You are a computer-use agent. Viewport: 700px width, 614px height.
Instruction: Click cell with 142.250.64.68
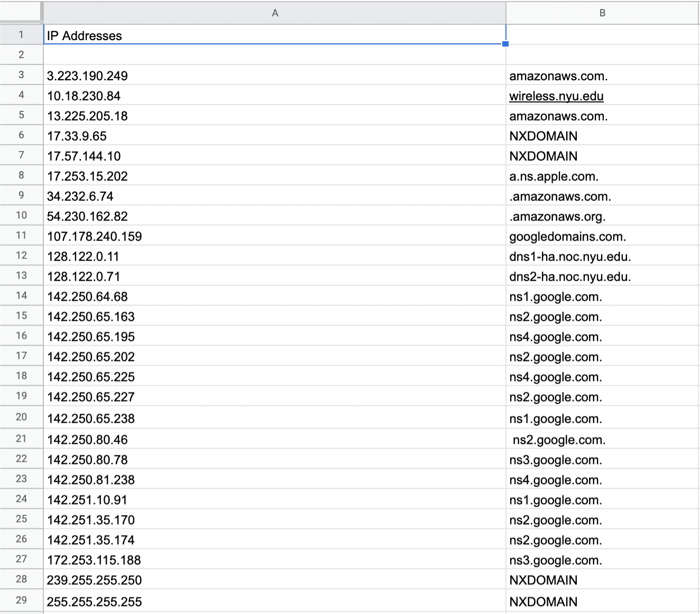[274, 296]
